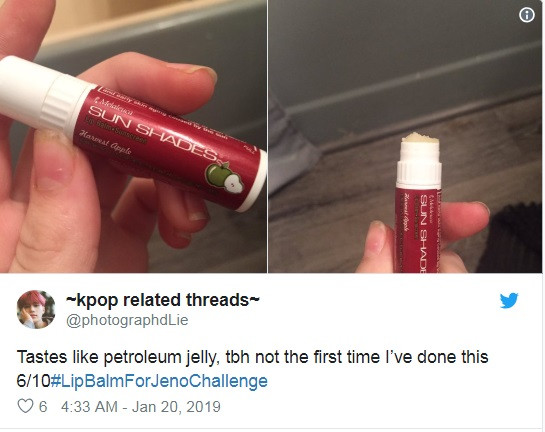Open the @photographdLie handle
Image resolution: width=545 pixels, height=432 pixels.
coord(127,320)
